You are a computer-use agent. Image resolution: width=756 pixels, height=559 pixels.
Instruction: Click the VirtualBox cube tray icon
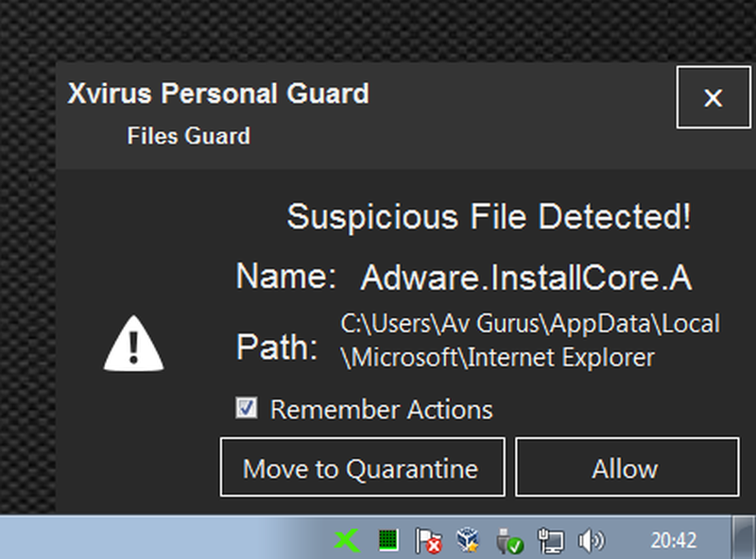pos(468,541)
